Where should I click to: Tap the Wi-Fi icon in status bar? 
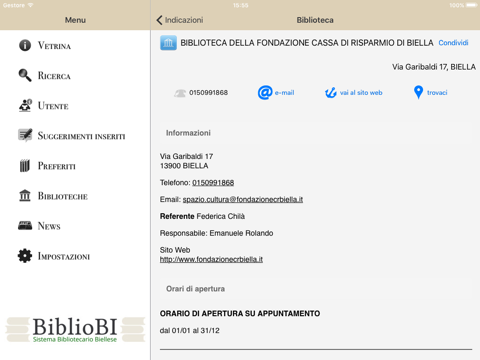31,5
